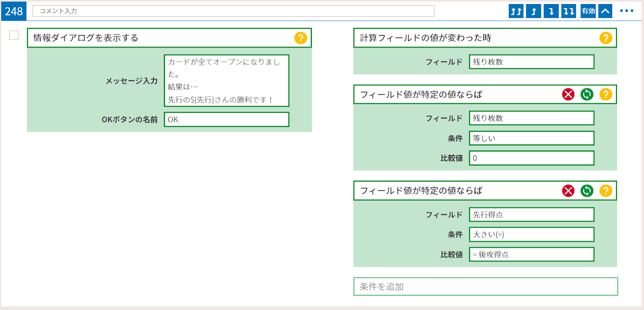Viewport: 644px width, 310px height.
Task: Edit the comparison value 0 field
Action: point(532,158)
